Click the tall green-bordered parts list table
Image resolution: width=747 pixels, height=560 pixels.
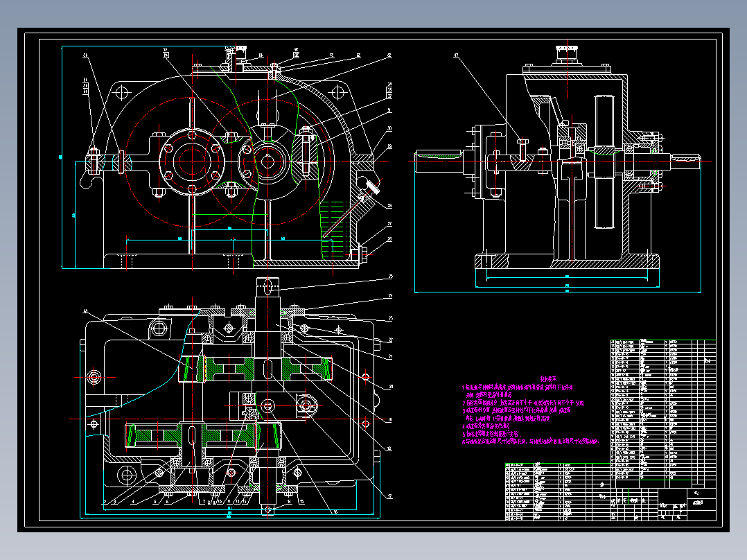(x=662, y=410)
